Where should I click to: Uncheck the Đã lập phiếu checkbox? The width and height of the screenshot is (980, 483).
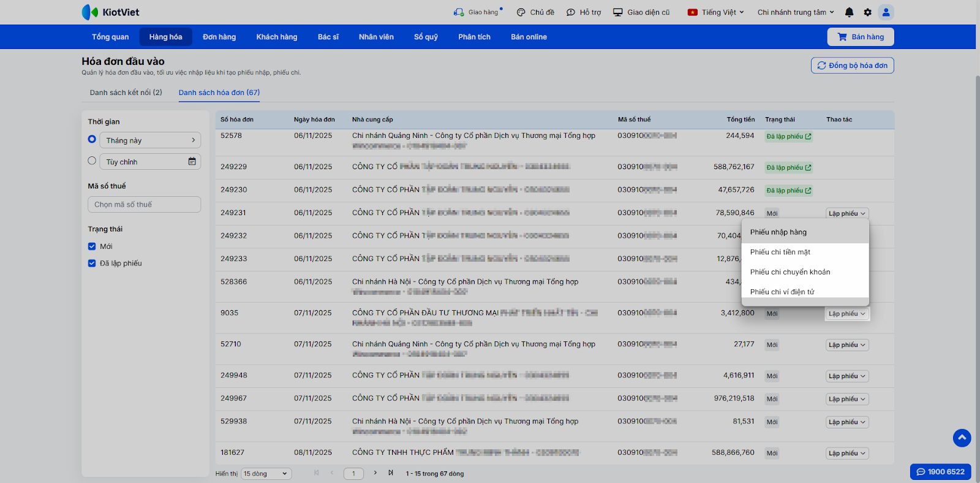point(92,264)
